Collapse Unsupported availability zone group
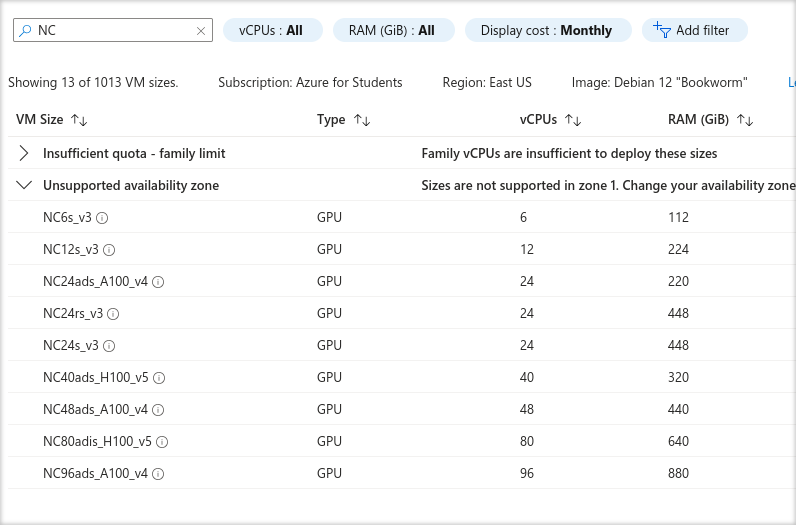 24,185
